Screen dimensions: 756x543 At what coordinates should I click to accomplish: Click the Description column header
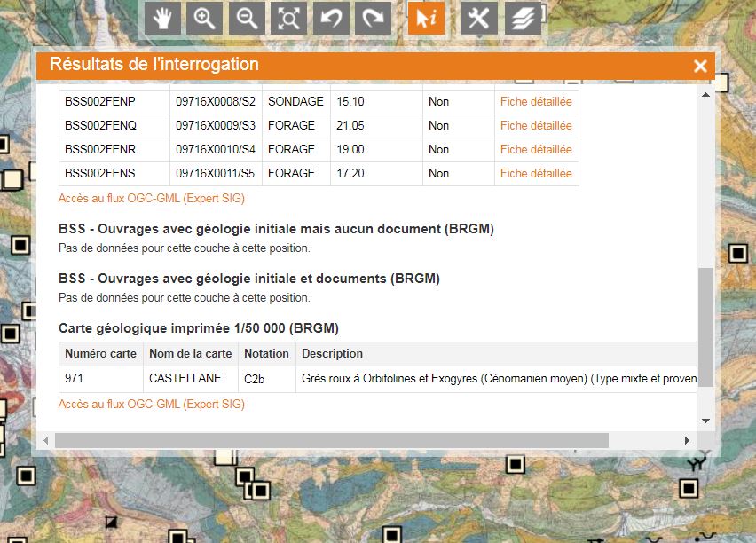pyautogui.click(x=333, y=354)
